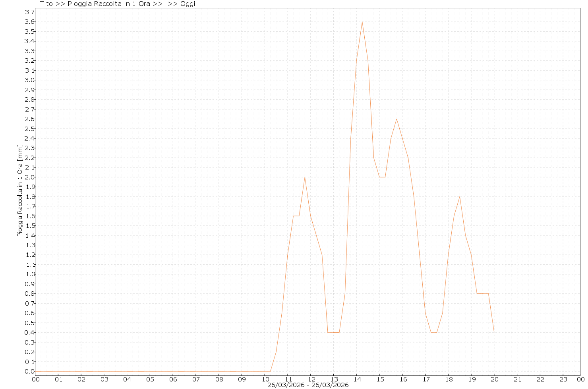Click the hour 14 tick label on x-axis
The height and width of the screenshot is (389, 588).
tap(357, 379)
